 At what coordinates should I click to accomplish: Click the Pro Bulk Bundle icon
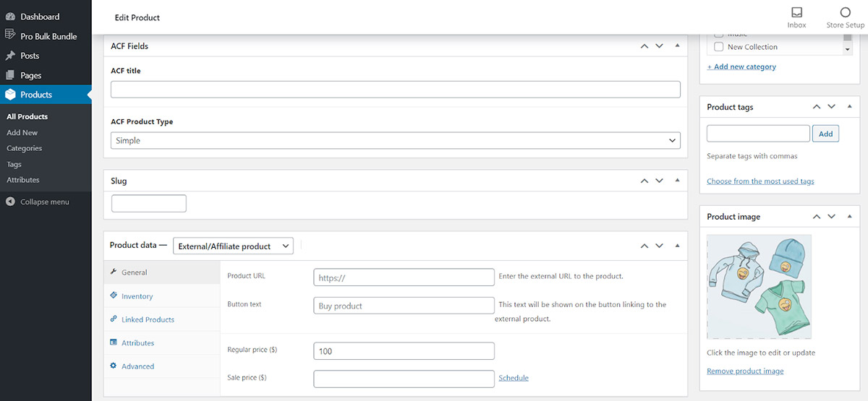pyautogui.click(x=10, y=35)
